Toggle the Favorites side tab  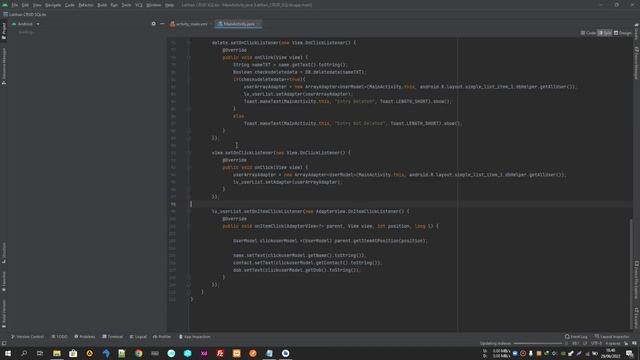click(x=4, y=282)
